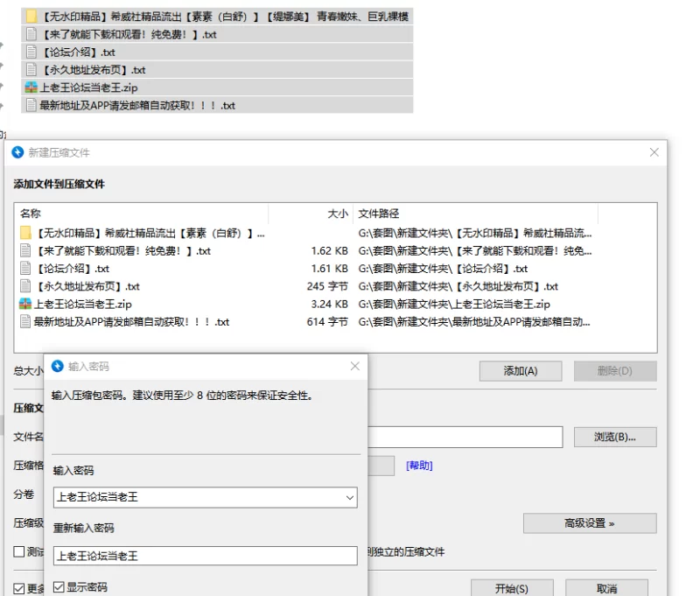The width and height of the screenshot is (700, 596).
Task: Close the 输入密码 password dialog
Action: (355, 366)
